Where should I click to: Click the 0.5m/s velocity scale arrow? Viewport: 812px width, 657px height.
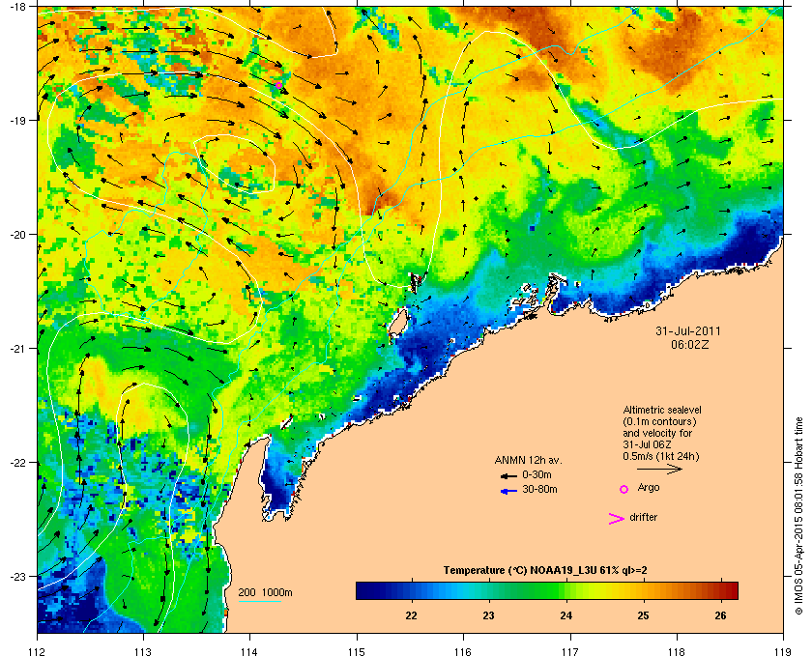[x=659, y=469]
